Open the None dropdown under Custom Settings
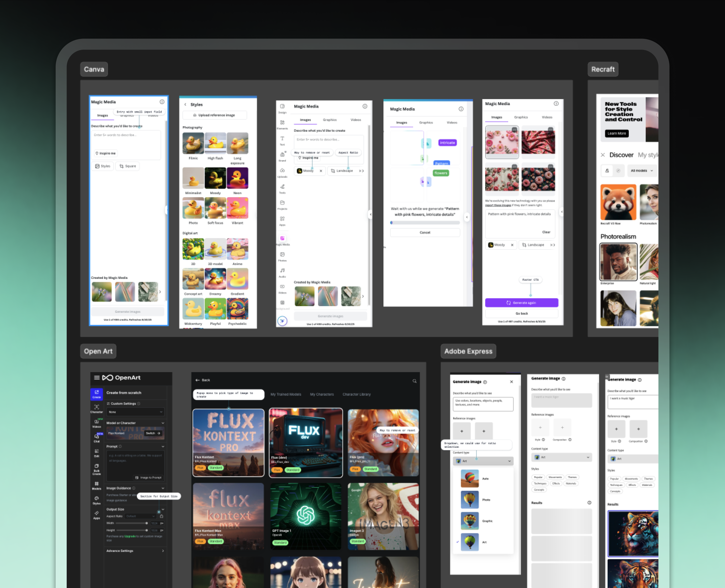This screenshot has height=588, width=725. tap(135, 412)
